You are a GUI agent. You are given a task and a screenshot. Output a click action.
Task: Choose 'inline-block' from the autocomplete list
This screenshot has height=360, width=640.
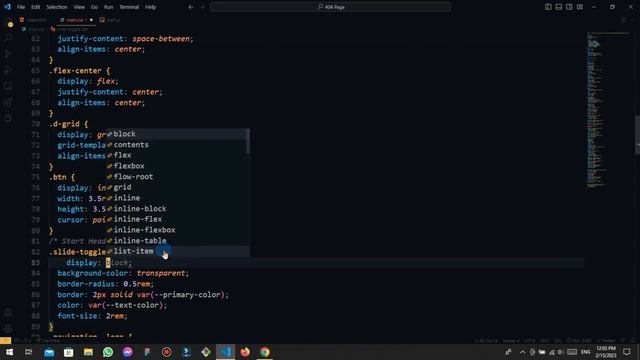coord(178,208)
